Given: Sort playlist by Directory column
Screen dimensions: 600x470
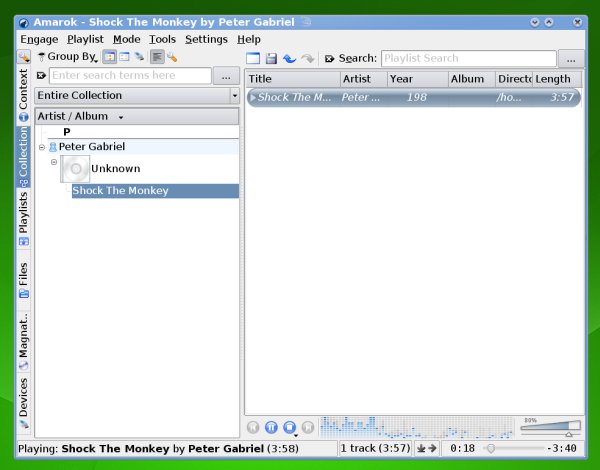Looking at the screenshot, I should click(x=514, y=79).
